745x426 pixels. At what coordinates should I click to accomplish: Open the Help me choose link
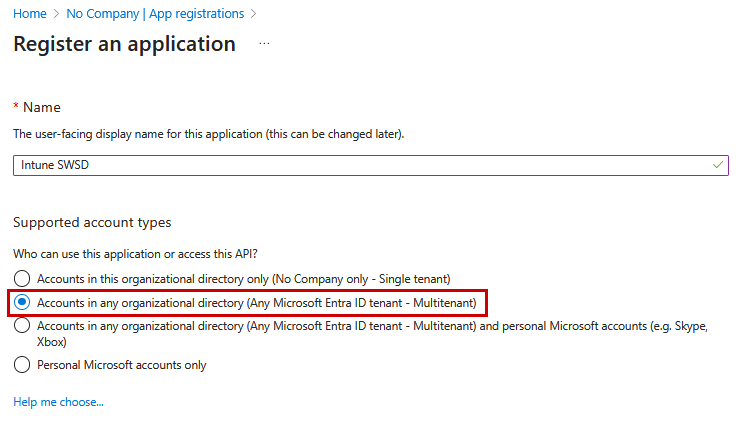point(58,402)
